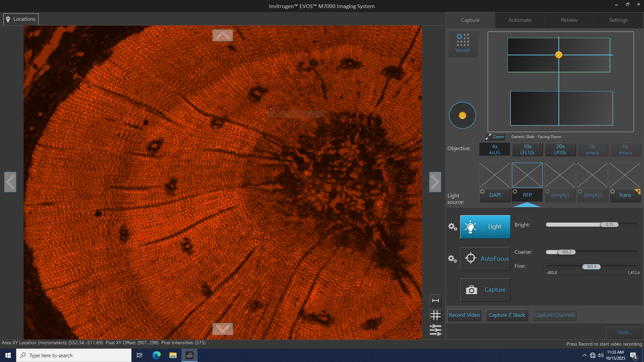This screenshot has width=644, height=362.
Task: Open the Review tab
Action: click(x=569, y=20)
